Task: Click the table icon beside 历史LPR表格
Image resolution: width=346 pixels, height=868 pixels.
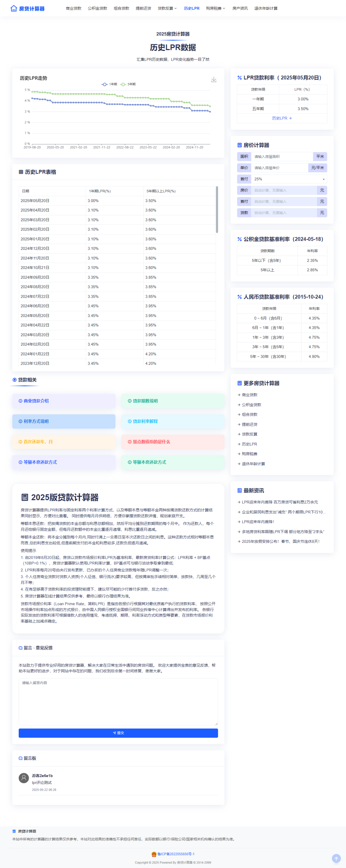Action: coord(21,172)
